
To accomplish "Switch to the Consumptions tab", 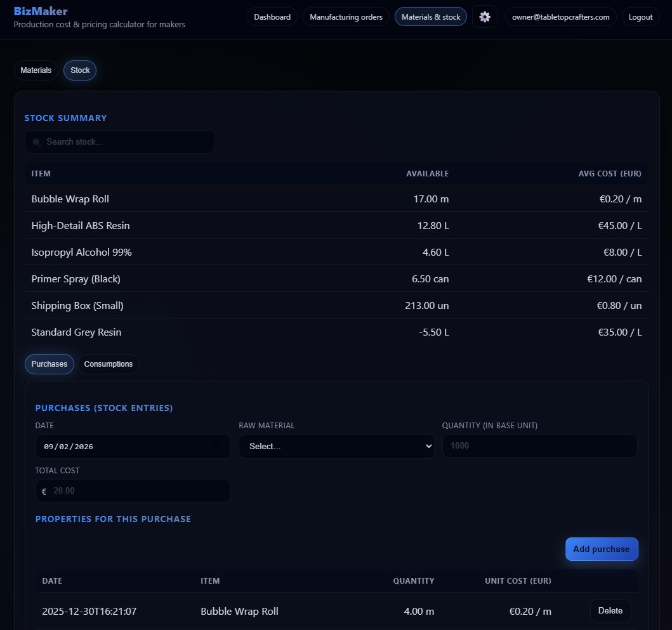I will click(108, 364).
